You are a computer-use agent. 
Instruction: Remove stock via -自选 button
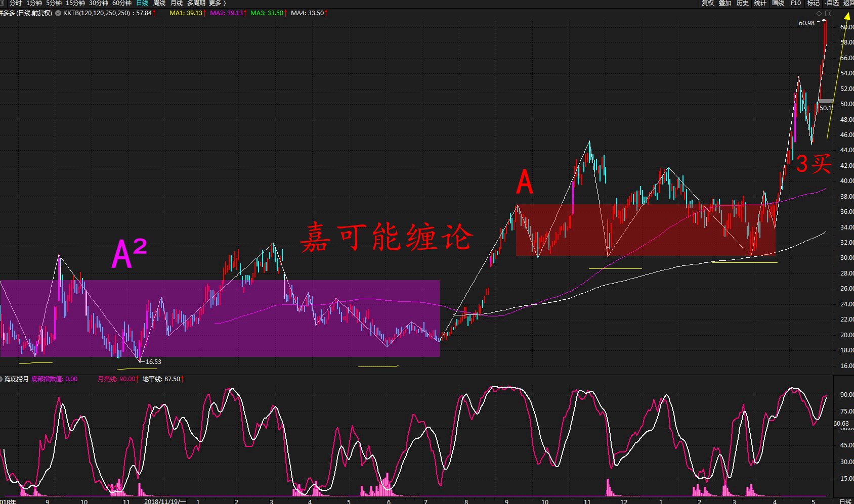click(x=831, y=3)
